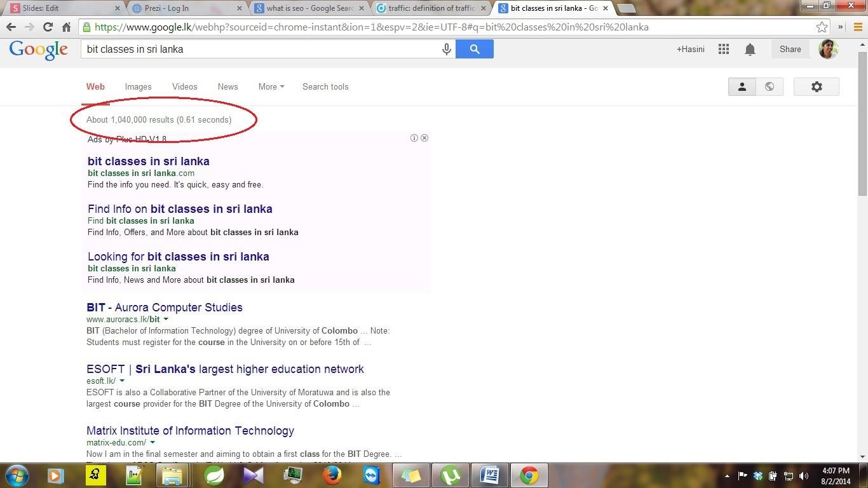Click the ad info icon
Screen dimensions: 868x488
click(x=414, y=138)
